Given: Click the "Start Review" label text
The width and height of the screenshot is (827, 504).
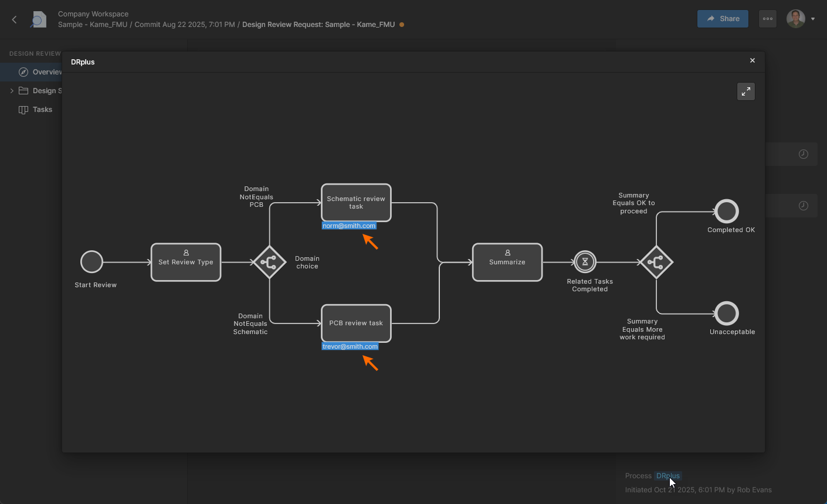Looking at the screenshot, I should tap(96, 285).
